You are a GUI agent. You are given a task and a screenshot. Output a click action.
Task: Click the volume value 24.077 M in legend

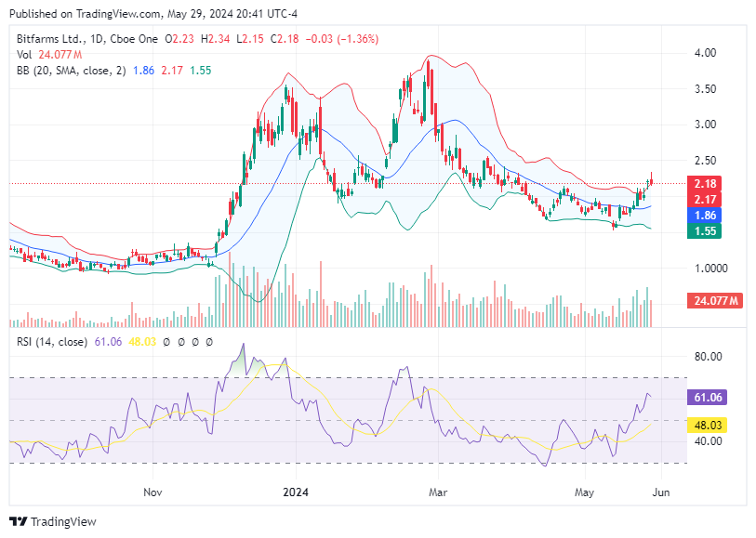[x=60, y=55]
